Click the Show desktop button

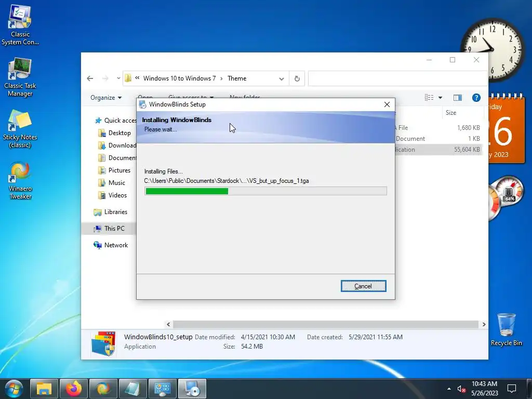coord(528,389)
